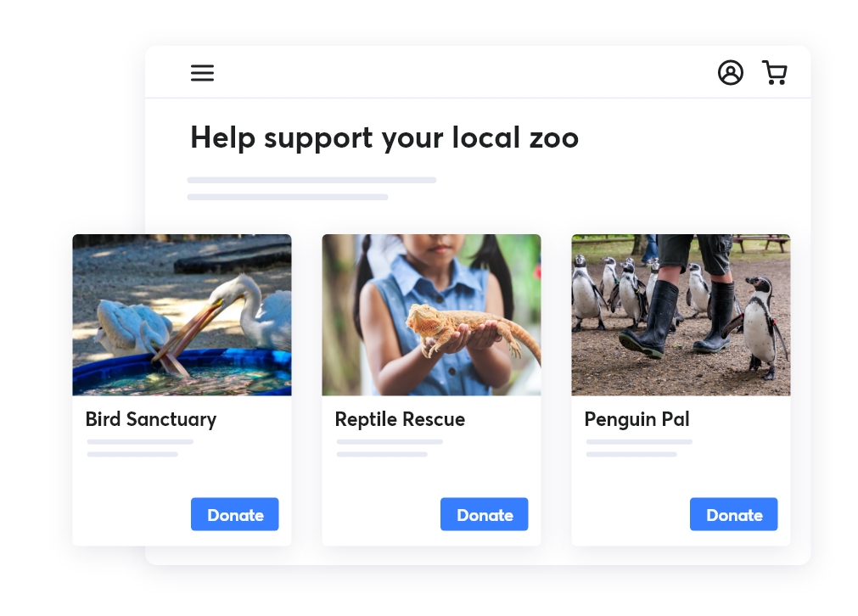This screenshot has width=858, height=616.
Task: Open the user account profile icon
Action: 730,73
